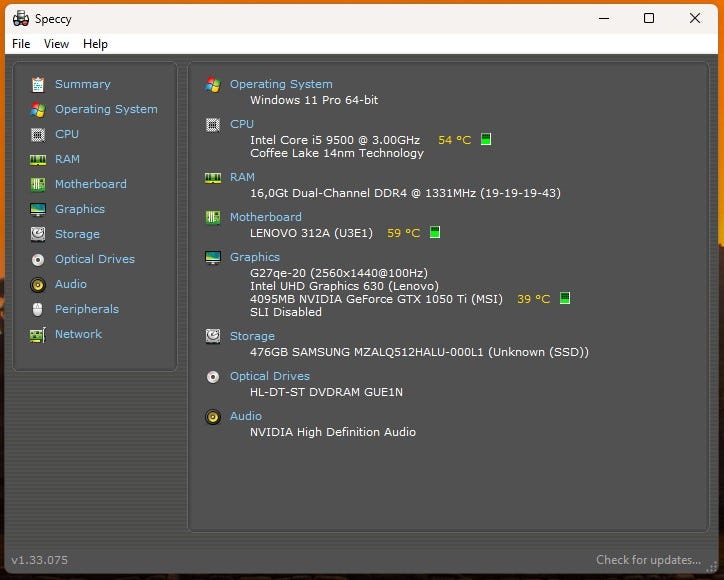Click the Windows flag icon in summary panel

(213, 85)
